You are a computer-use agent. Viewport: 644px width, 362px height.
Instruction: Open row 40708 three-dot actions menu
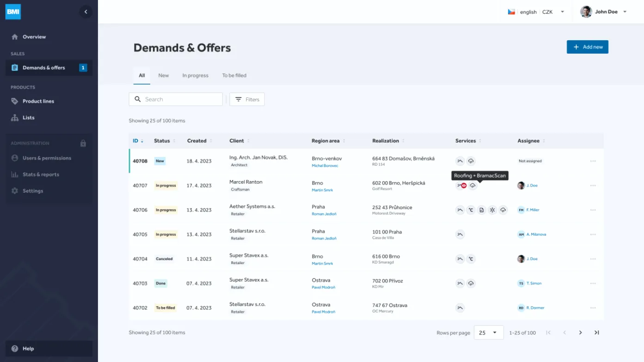(x=593, y=161)
